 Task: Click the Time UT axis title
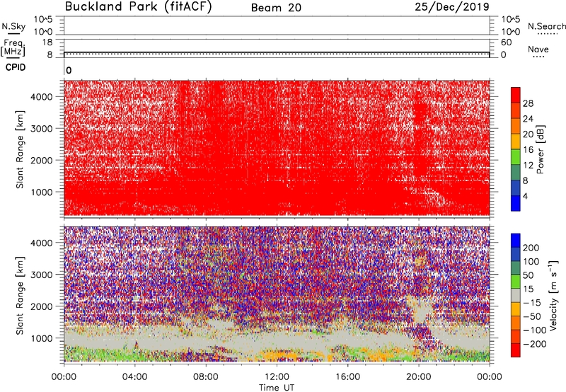(x=277, y=388)
